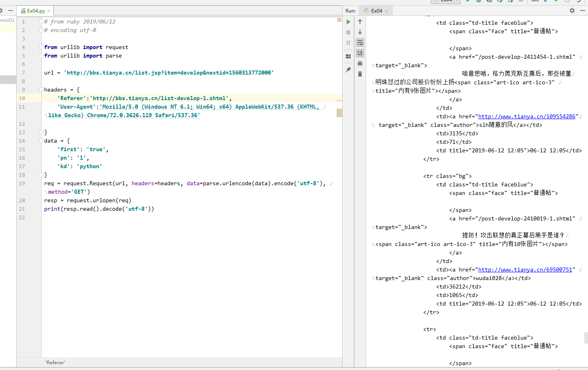Collapse imports fold at line 4
Viewport: 588px width, 370px height.
tap(41, 47)
